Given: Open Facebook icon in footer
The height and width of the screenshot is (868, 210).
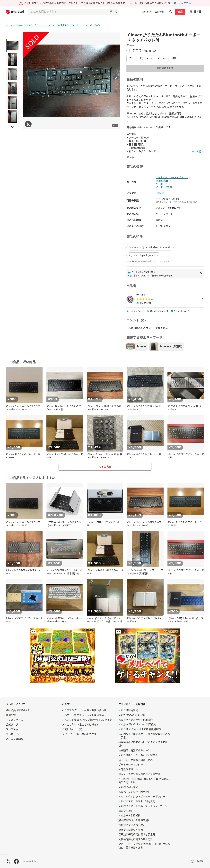Looking at the screenshot, I should pyautogui.click(x=17, y=861).
